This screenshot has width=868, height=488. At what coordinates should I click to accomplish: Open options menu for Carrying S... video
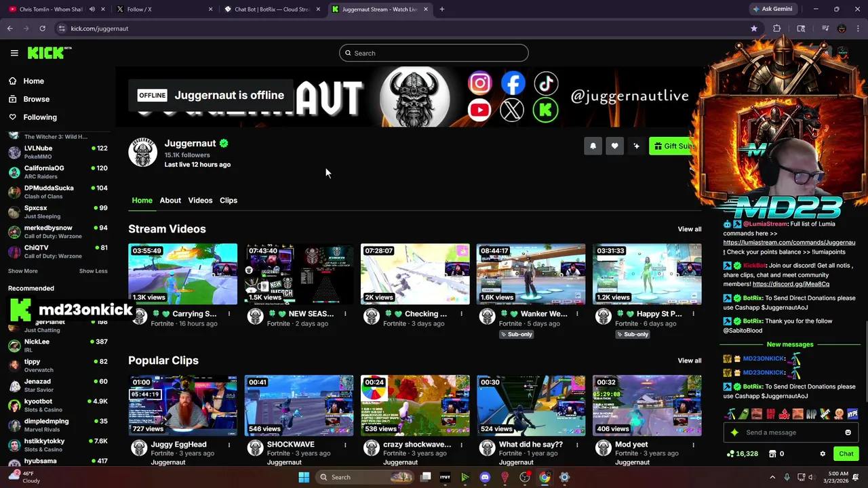click(229, 314)
